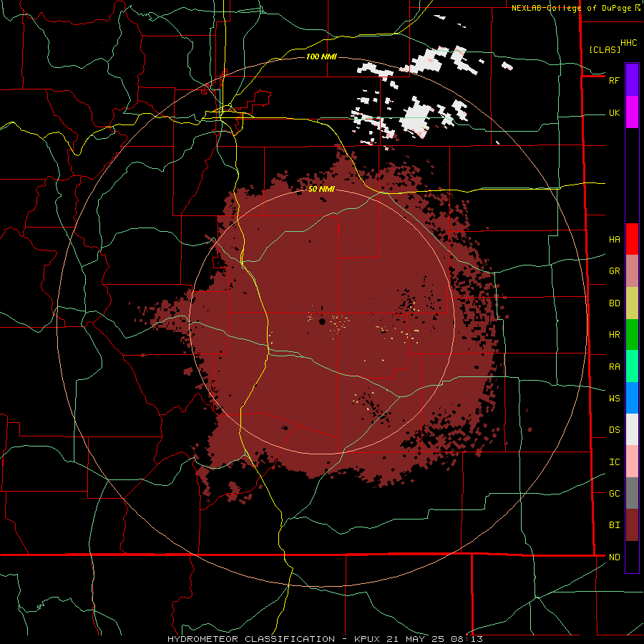This screenshot has height=644, width=644.
Task: Click the mint RA legend swatch
Action: (632, 366)
